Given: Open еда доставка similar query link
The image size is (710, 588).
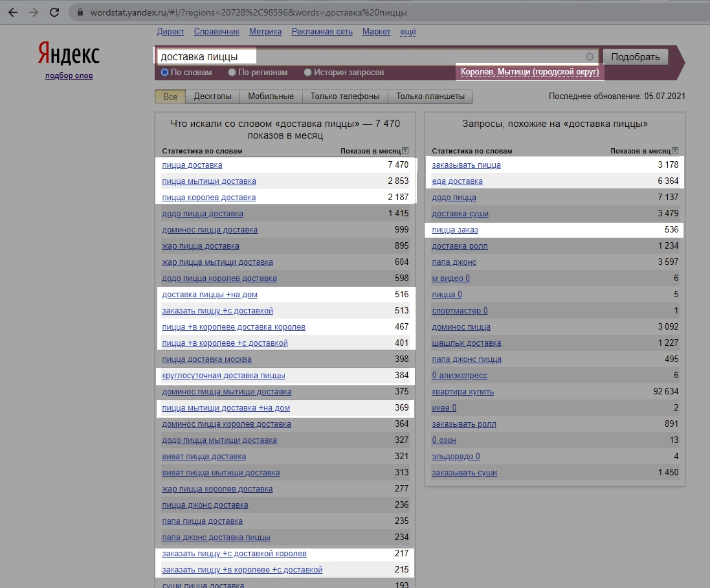Looking at the screenshot, I should [458, 181].
